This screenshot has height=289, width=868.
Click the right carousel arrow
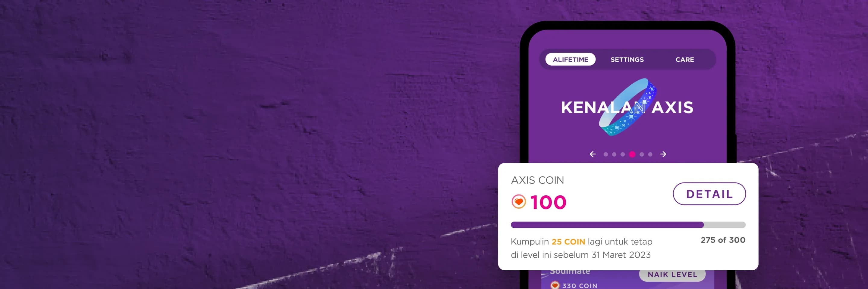tap(663, 154)
